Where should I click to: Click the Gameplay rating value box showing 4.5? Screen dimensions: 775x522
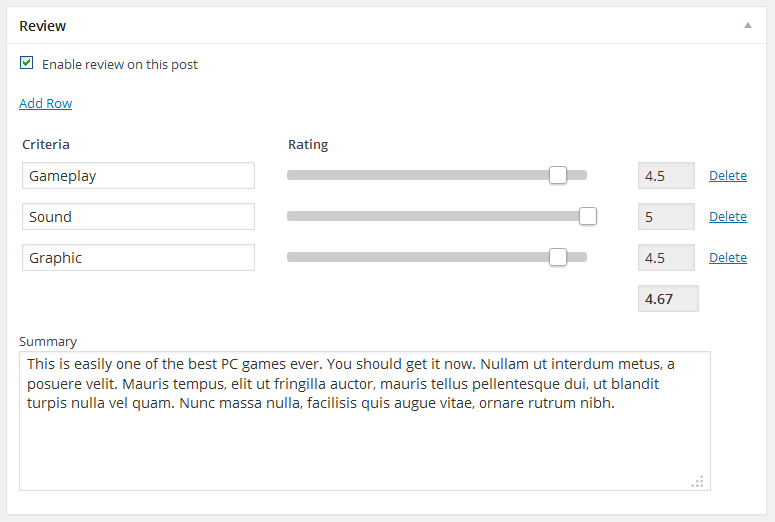[x=666, y=176]
